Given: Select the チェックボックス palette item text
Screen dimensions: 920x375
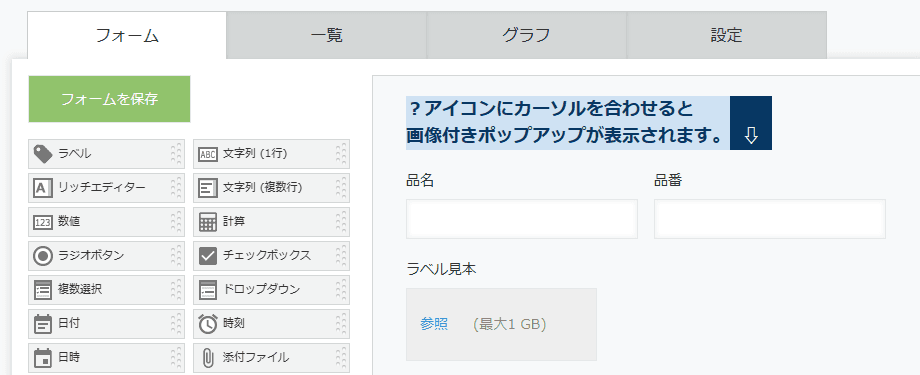Looking at the screenshot, I should pos(267,256).
